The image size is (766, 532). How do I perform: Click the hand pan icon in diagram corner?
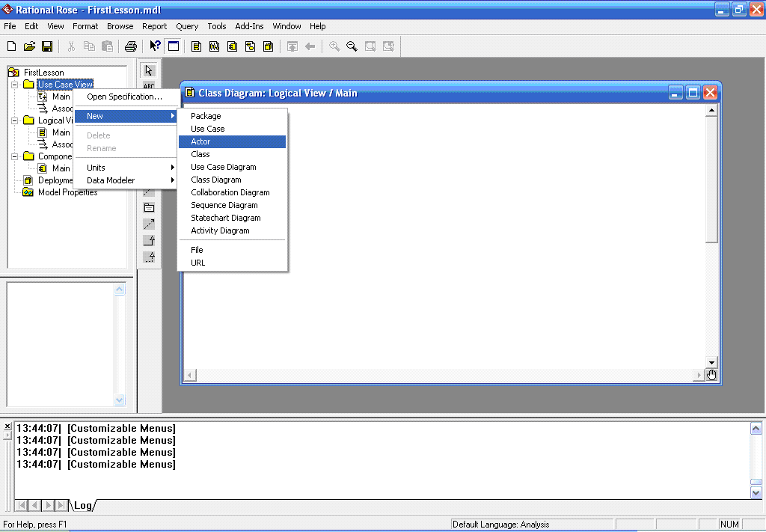point(711,375)
